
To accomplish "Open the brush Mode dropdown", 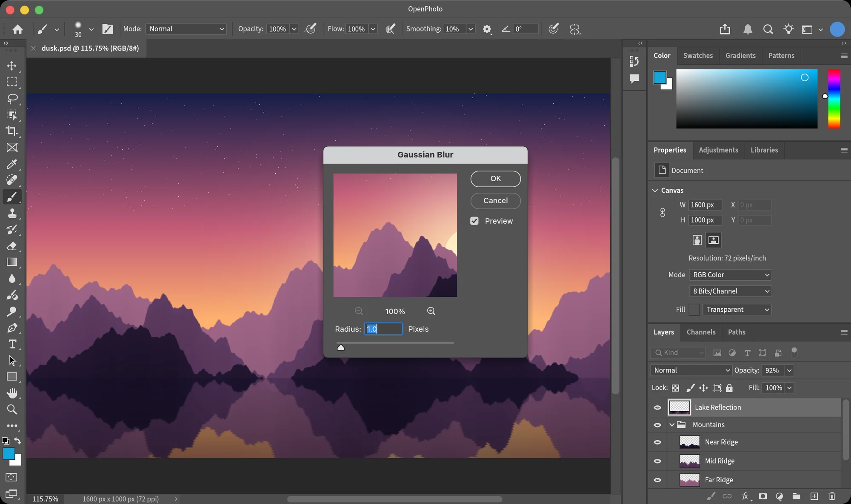I will click(x=186, y=29).
